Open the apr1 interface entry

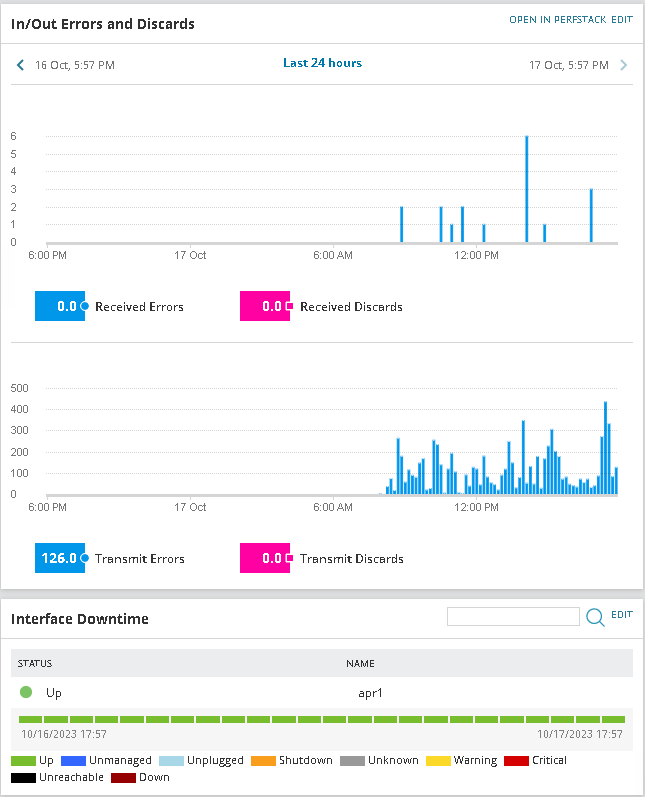coord(370,693)
